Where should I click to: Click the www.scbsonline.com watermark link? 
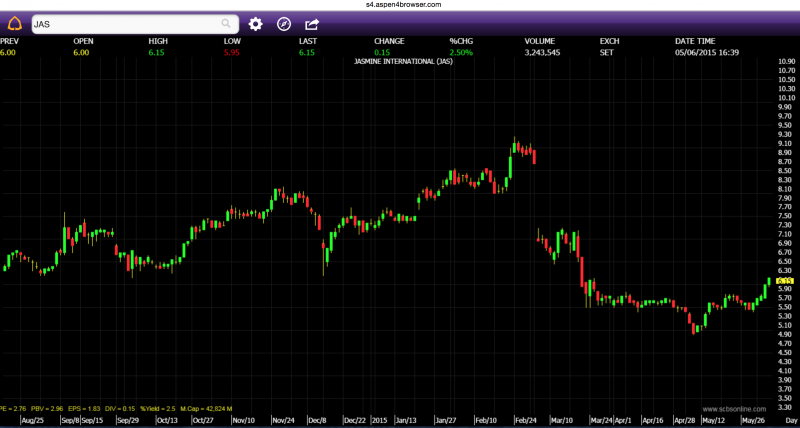tap(733, 408)
